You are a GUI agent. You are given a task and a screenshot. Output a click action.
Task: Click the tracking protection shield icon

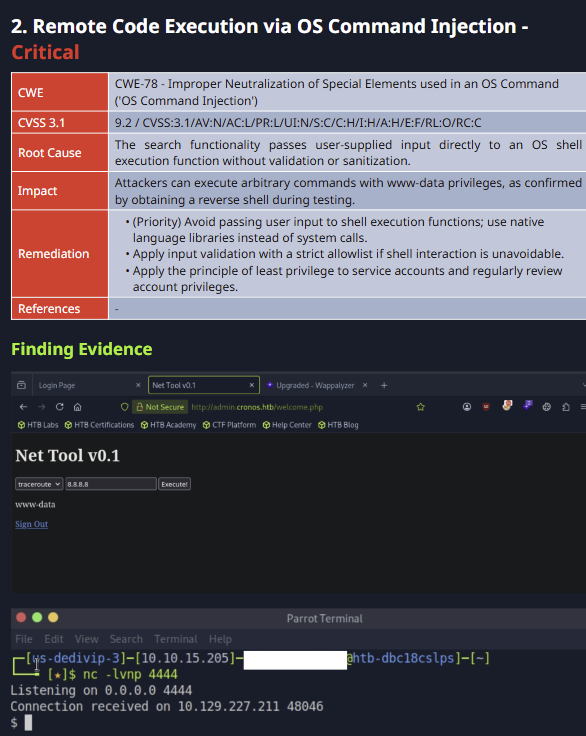(x=124, y=407)
